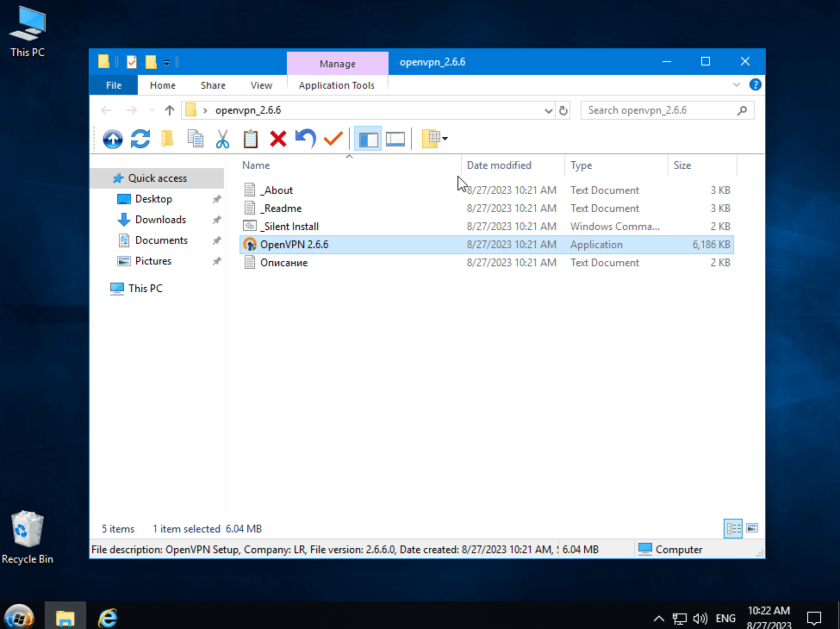840x629 pixels.
Task: Click the Start button on the taskbar
Action: pos(19,617)
